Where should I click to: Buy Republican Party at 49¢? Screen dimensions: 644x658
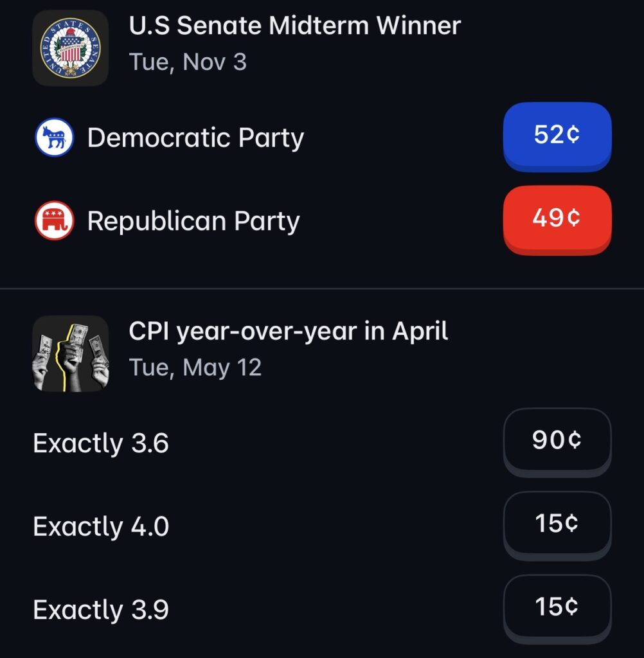557,219
